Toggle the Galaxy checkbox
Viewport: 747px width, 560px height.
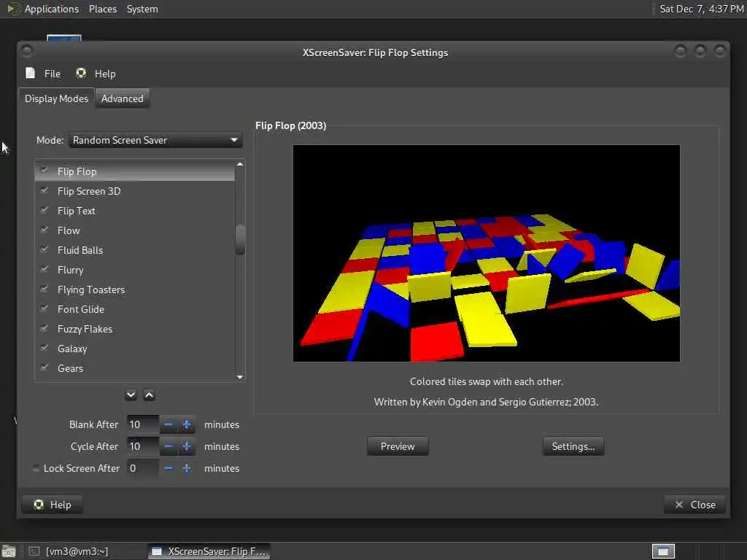[x=44, y=348]
